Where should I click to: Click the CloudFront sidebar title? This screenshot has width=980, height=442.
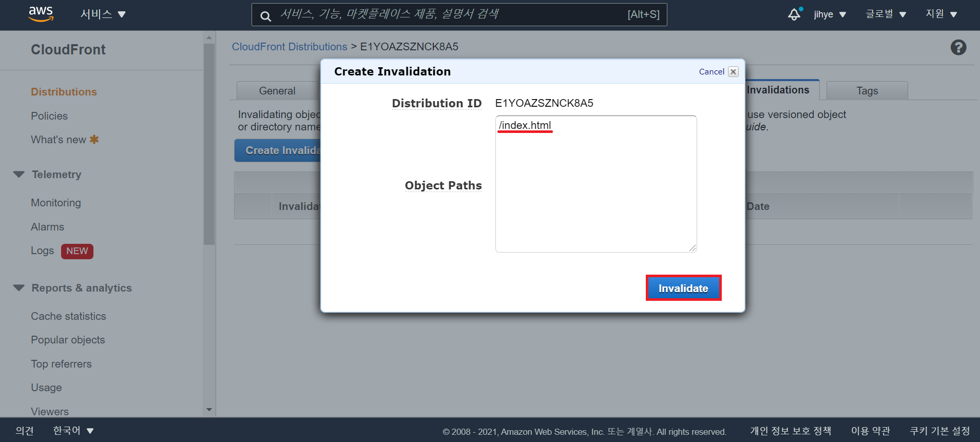[x=68, y=49]
